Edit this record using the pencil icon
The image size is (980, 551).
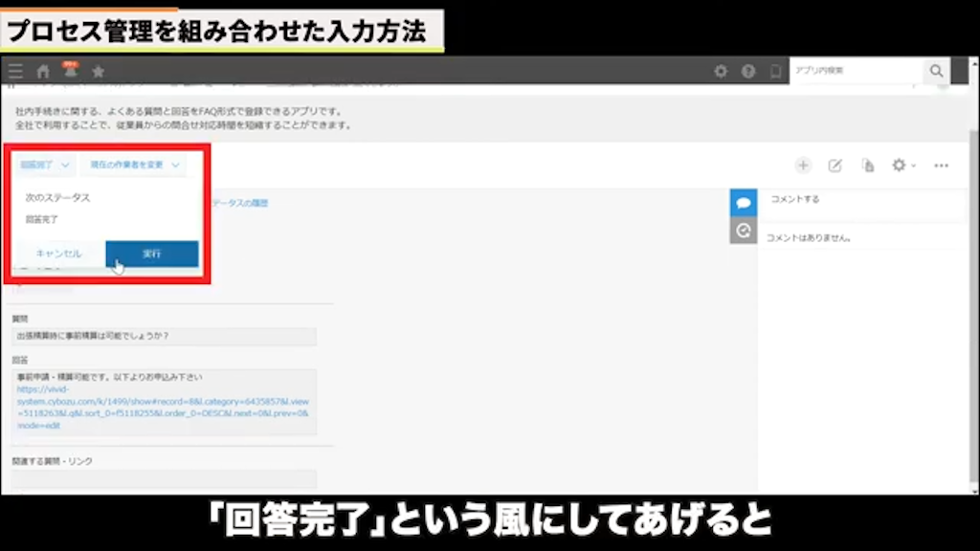tap(835, 165)
